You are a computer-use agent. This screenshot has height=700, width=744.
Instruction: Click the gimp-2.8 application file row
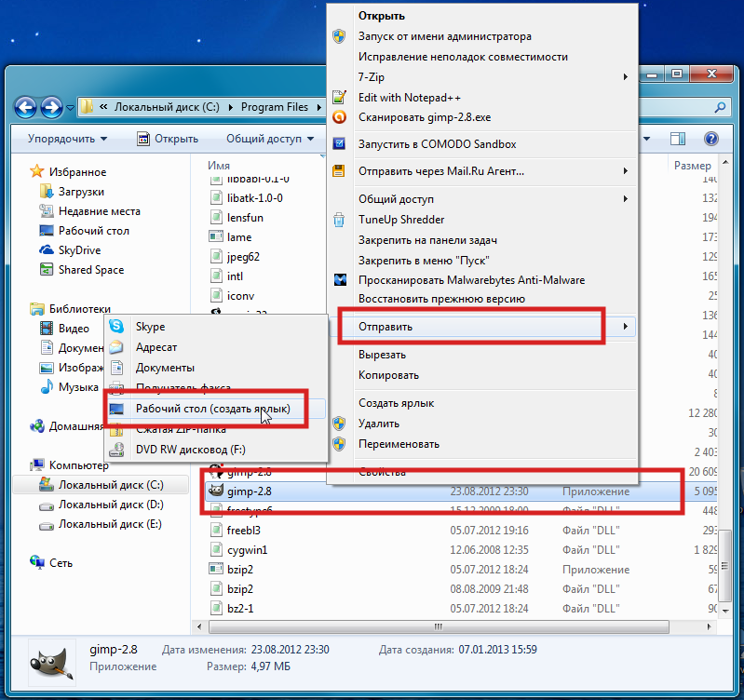click(x=461, y=491)
